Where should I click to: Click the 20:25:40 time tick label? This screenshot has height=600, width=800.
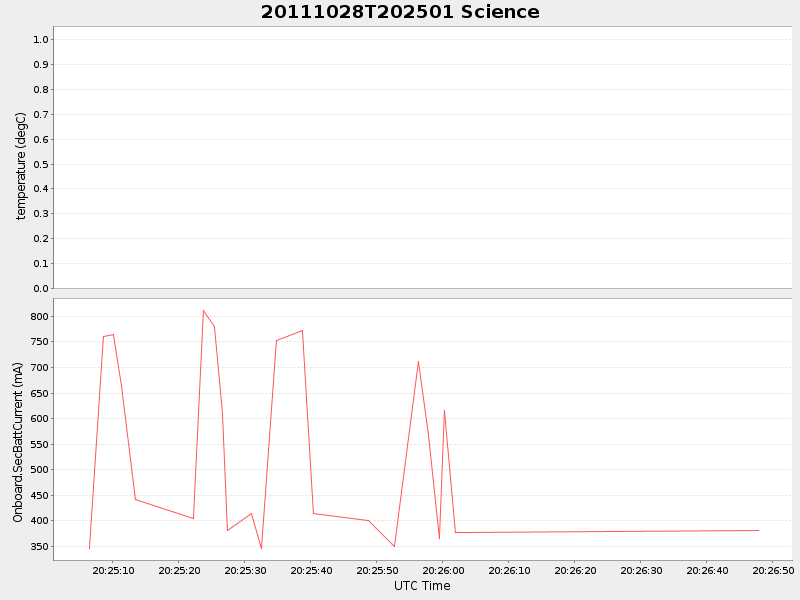(x=311, y=570)
